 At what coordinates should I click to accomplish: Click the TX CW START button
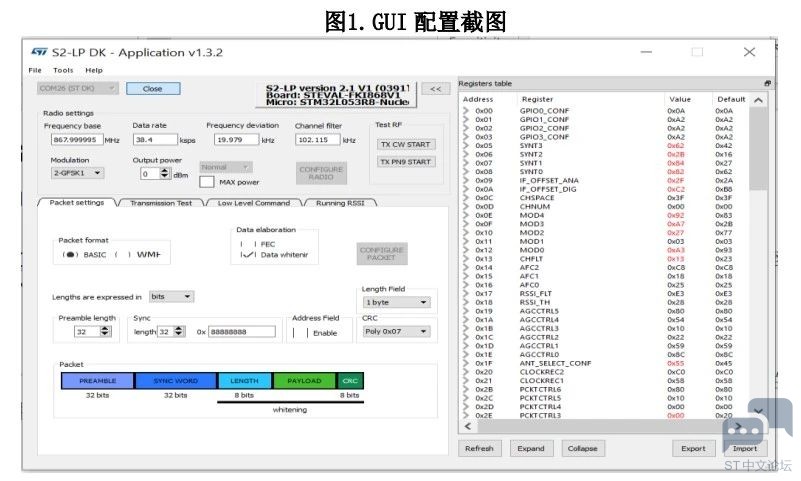(406, 145)
